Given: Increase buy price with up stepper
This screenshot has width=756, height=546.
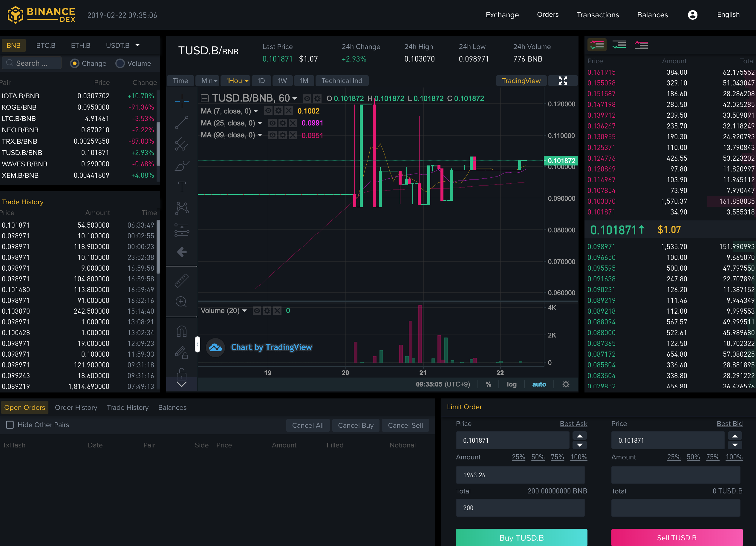Looking at the screenshot, I should pyautogui.click(x=580, y=436).
